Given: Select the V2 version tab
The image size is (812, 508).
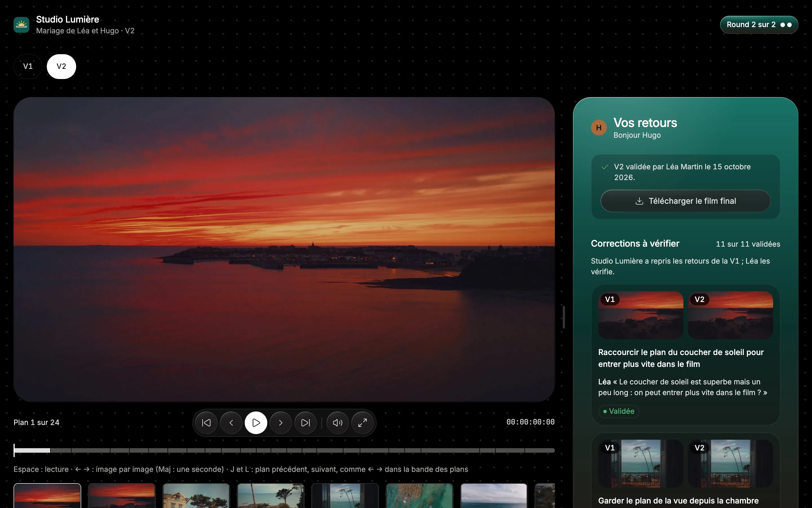Looking at the screenshot, I should pos(61,67).
